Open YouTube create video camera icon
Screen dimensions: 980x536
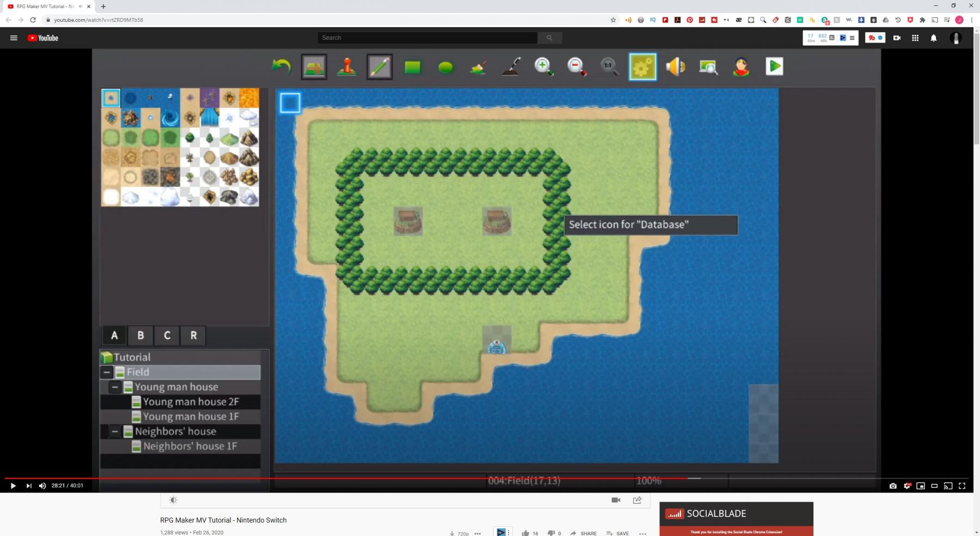coord(897,38)
